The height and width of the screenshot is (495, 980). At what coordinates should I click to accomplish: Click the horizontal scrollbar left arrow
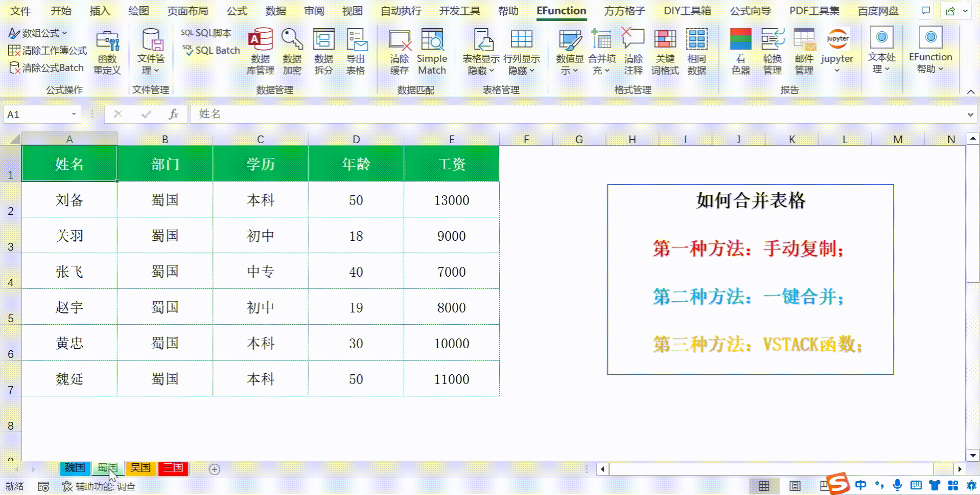tap(603, 469)
